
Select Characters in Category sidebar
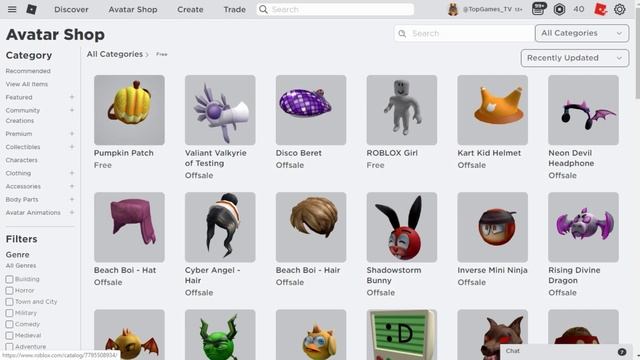[x=21, y=160]
